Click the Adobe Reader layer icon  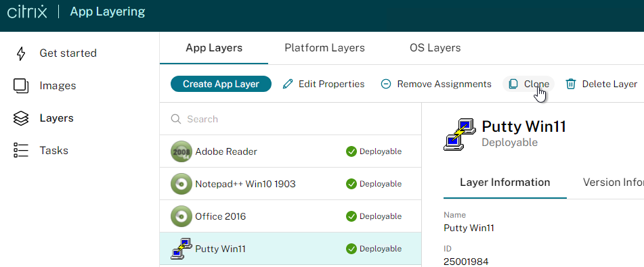coord(181,151)
